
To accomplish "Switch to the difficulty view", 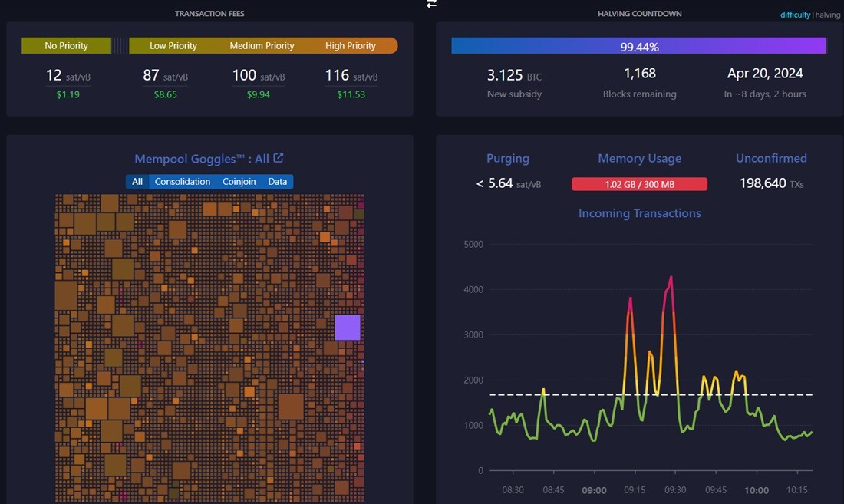I will click(x=795, y=15).
